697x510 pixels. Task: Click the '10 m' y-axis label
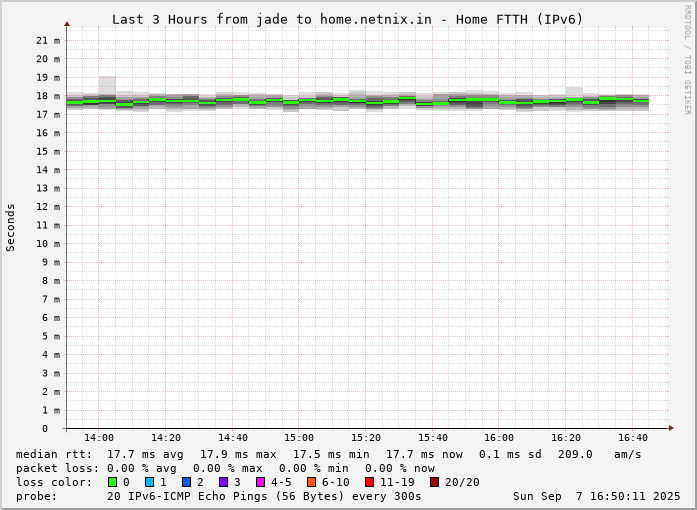[x=48, y=244]
